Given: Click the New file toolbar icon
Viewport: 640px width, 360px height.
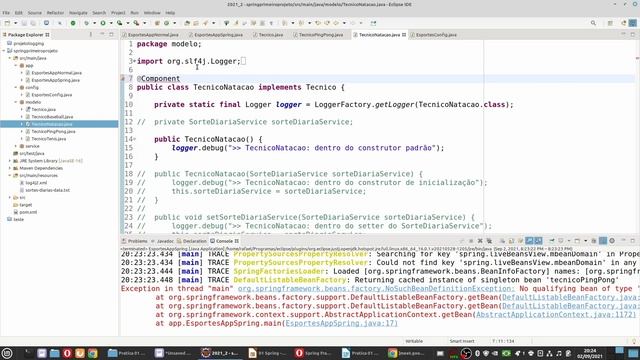Looking at the screenshot, I should (x=7, y=23).
